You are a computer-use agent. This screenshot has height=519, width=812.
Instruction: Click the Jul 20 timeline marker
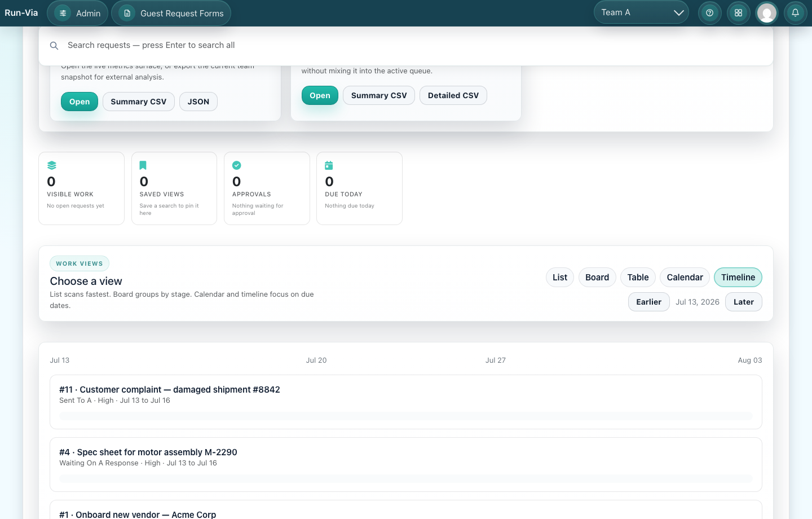coord(316,360)
